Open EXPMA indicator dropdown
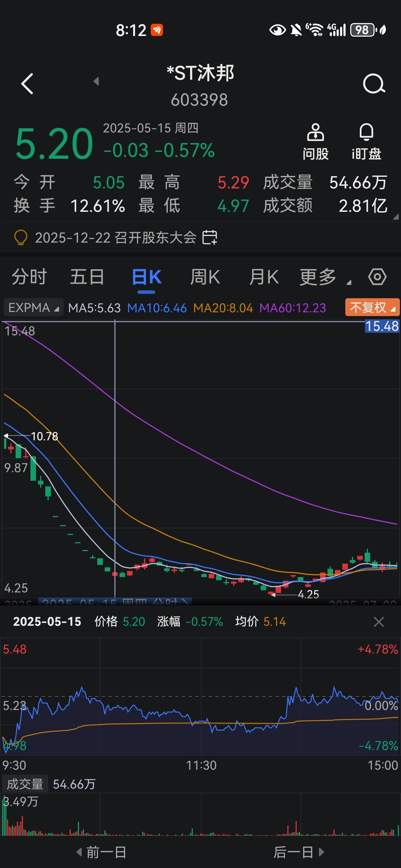The width and height of the screenshot is (401, 868). tap(33, 308)
